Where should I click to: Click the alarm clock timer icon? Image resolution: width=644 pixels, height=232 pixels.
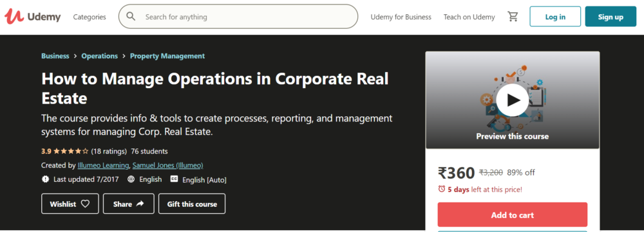click(x=442, y=189)
